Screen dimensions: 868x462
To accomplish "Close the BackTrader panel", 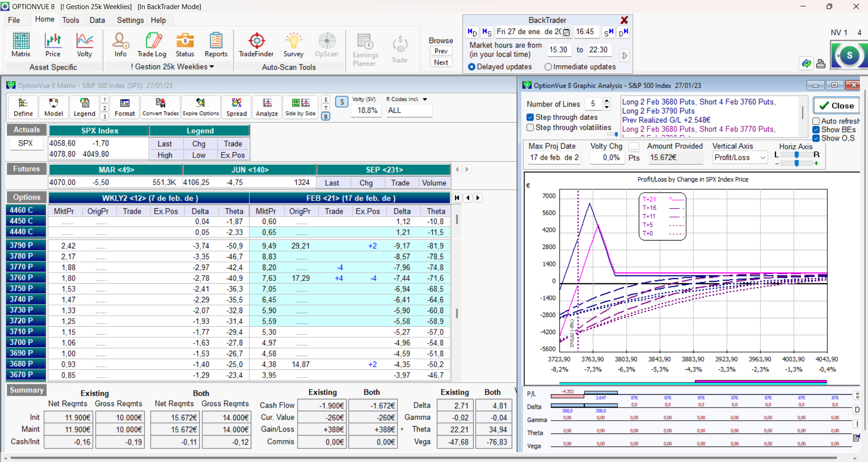I will [624, 20].
